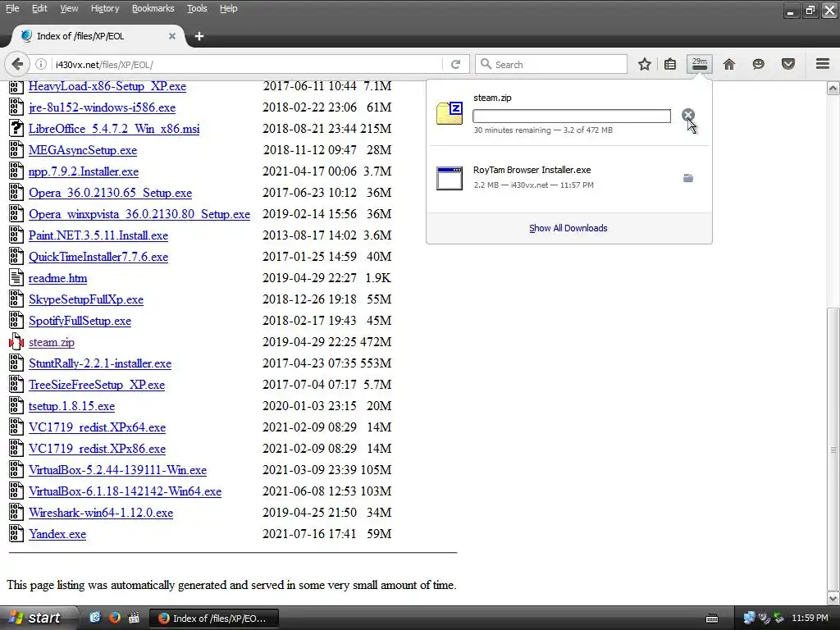Click the address bar URL field

click(x=246, y=64)
